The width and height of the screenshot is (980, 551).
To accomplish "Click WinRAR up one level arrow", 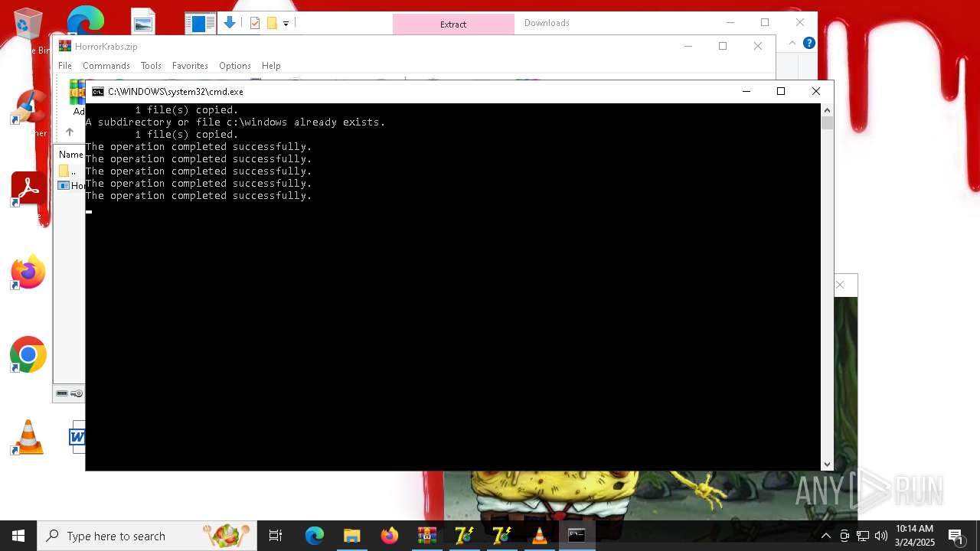I will [70, 132].
